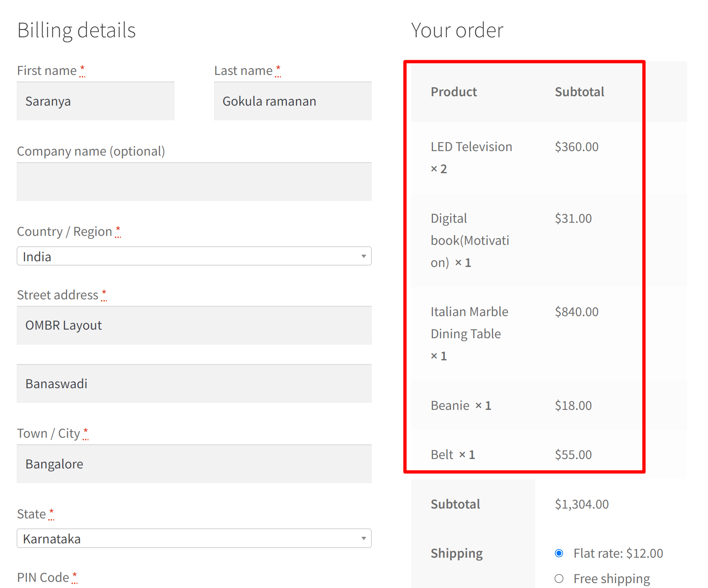The height and width of the screenshot is (588, 708).
Task: Select the Banaswadi address line field
Action: [194, 384]
